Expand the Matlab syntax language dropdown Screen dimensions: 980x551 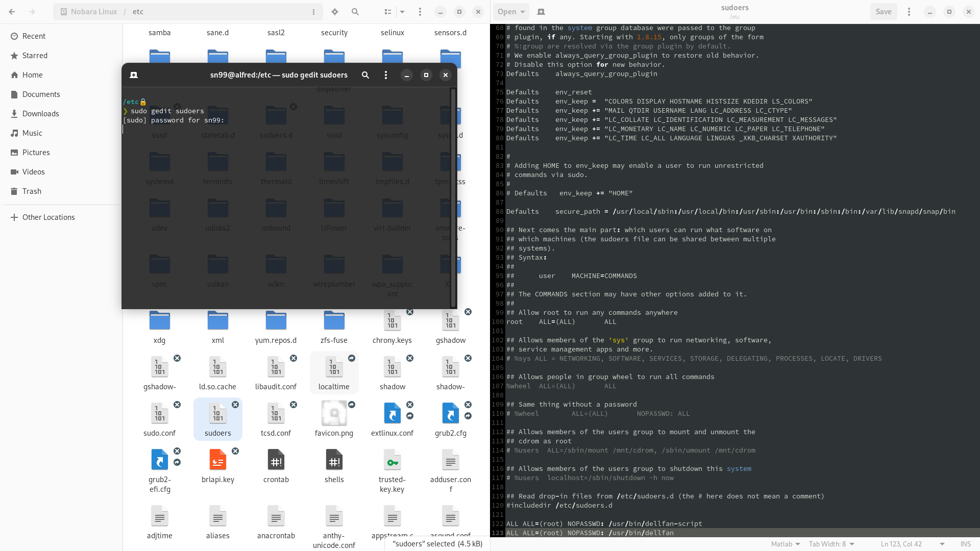pyautogui.click(x=786, y=544)
